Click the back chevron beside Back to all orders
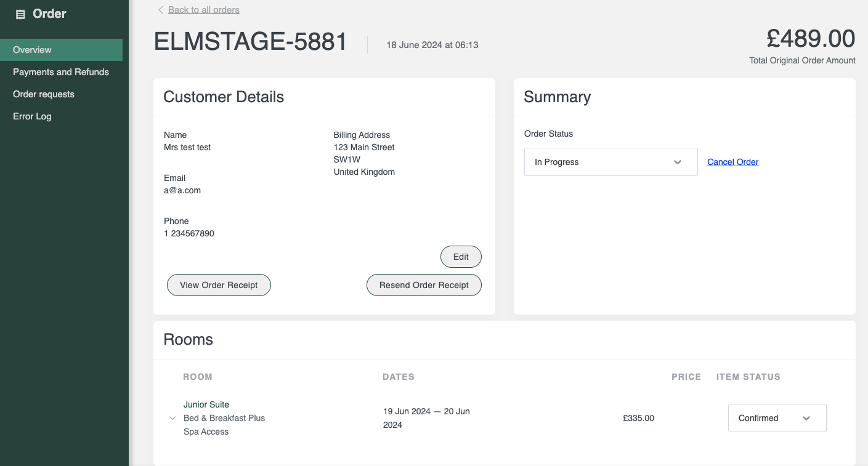The image size is (868, 466). coord(161,10)
